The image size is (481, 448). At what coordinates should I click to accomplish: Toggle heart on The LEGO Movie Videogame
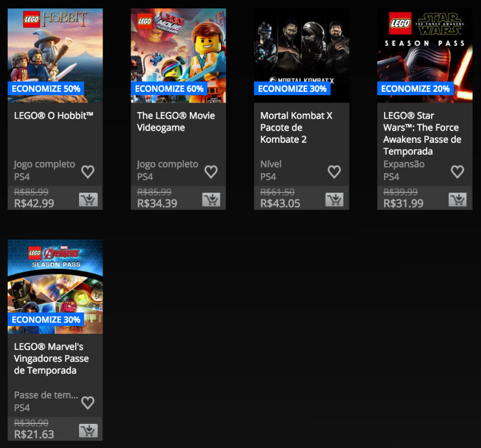[x=211, y=171]
